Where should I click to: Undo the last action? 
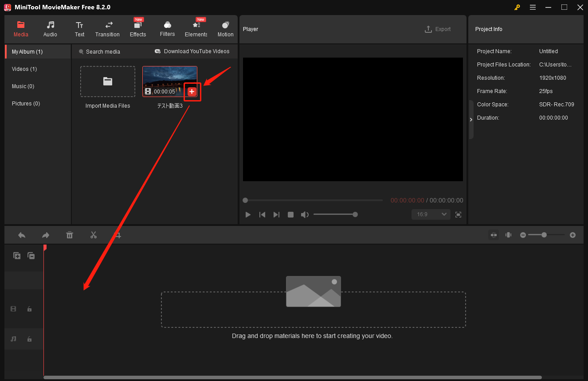(x=22, y=235)
